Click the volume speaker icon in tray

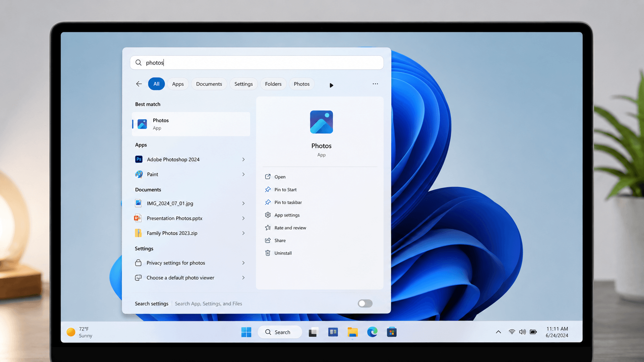point(522,332)
